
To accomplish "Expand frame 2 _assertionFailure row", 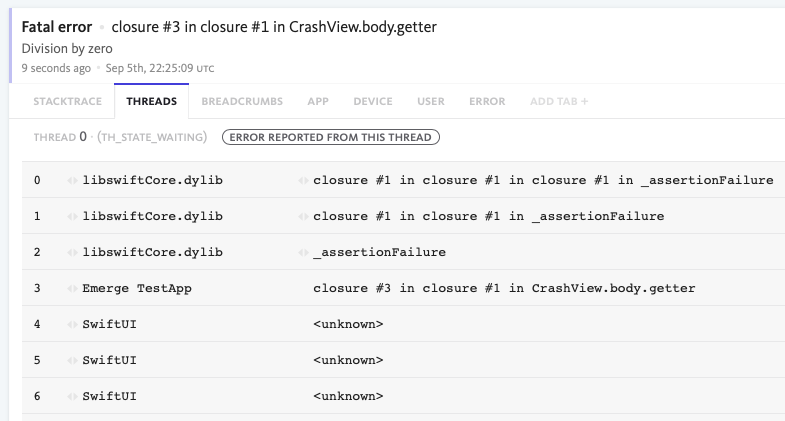I will pyautogui.click(x=379, y=252).
